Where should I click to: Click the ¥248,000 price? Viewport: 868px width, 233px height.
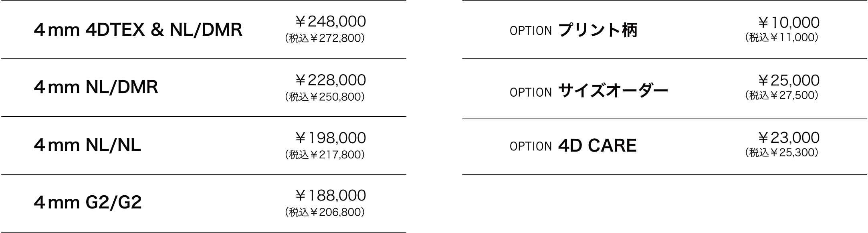click(x=331, y=22)
